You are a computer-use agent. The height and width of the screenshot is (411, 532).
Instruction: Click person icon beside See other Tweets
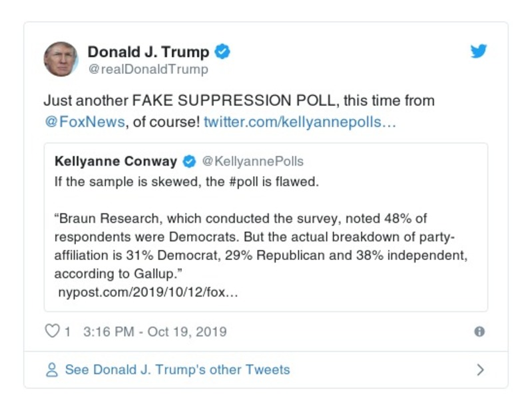pyautogui.click(x=52, y=370)
